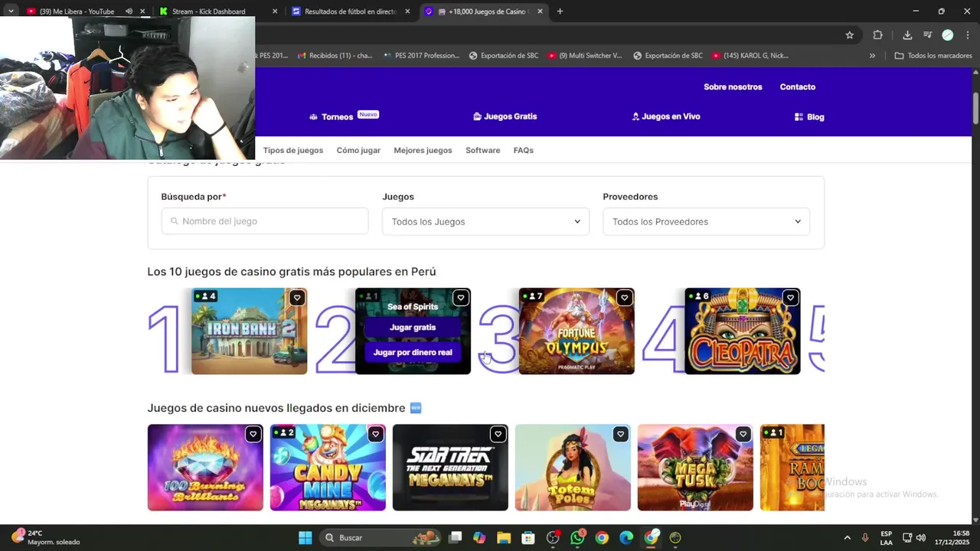Image resolution: width=980 pixels, height=551 pixels.
Task: Favorite the Star Trek Megaways heart
Action: pyautogui.click(x=498, y=434)
